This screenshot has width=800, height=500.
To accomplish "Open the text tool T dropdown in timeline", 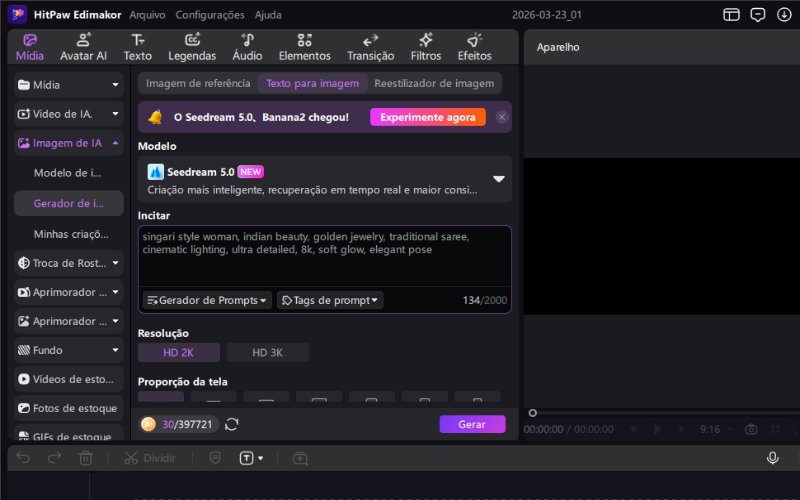I will (x=261, y=458).
